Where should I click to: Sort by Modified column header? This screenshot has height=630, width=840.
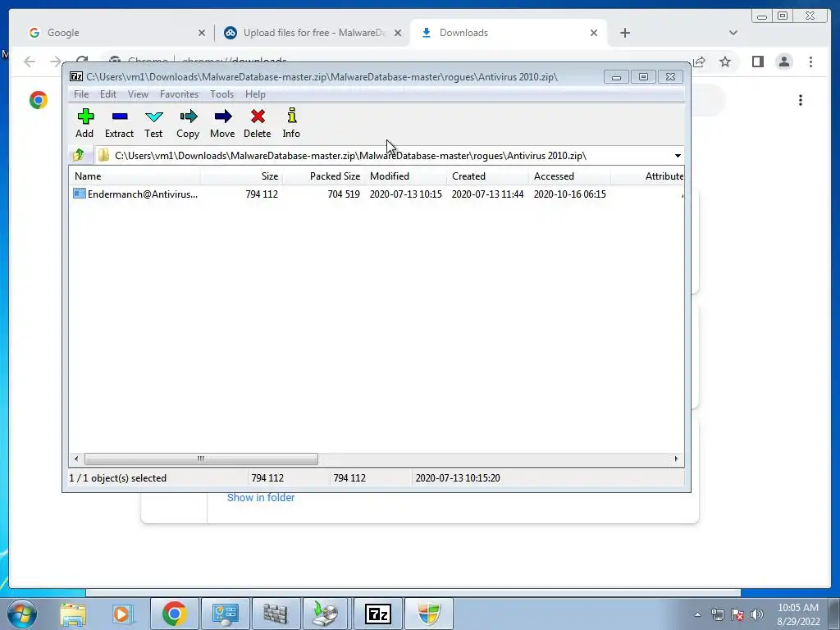405,176
